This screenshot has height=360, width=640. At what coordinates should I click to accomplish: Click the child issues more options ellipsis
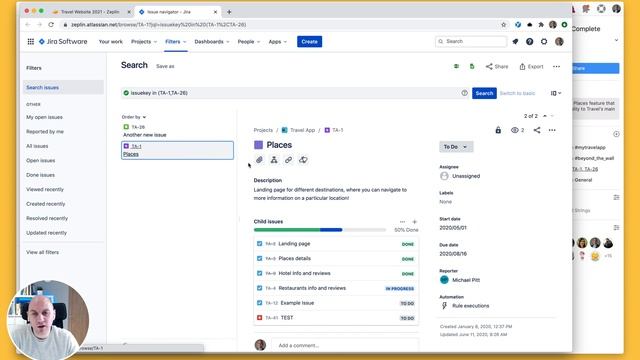pyautogui.click(x=402, y=222)
